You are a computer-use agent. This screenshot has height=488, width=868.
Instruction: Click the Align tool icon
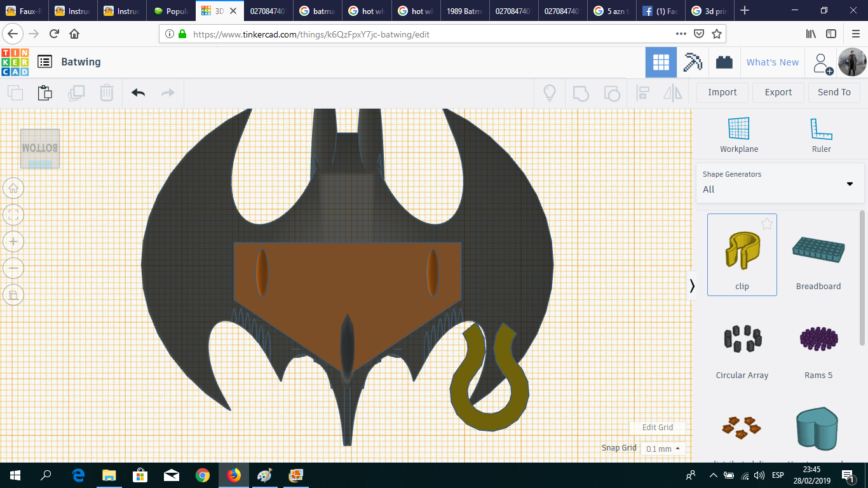pyautogui.click(x=643, y=93)
